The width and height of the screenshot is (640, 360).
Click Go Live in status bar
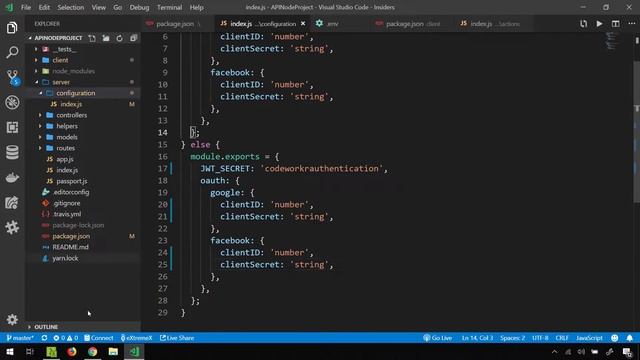pos(437,338)
